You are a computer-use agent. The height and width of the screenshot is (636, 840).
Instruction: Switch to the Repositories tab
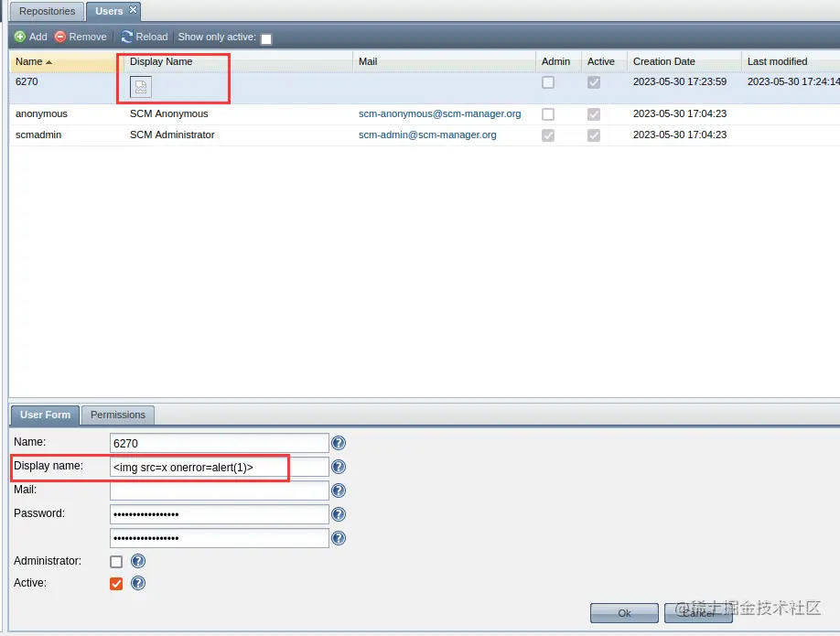(48, 11)
